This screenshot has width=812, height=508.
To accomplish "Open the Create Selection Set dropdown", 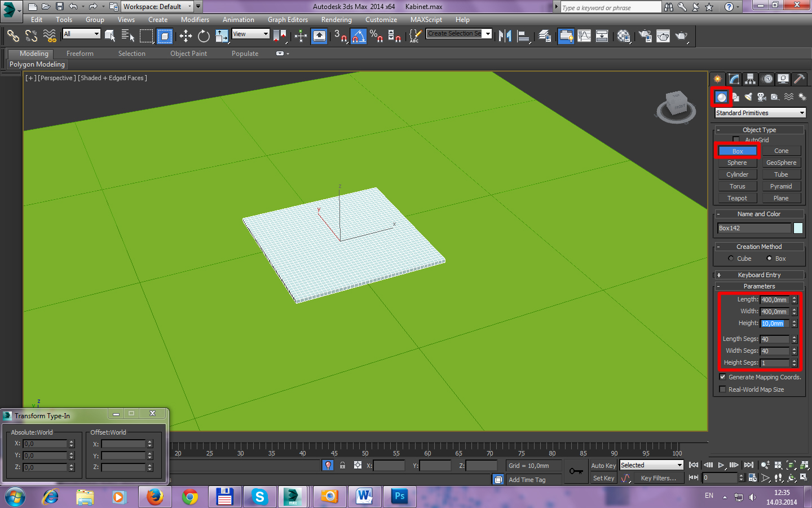I will coord(459,34).
